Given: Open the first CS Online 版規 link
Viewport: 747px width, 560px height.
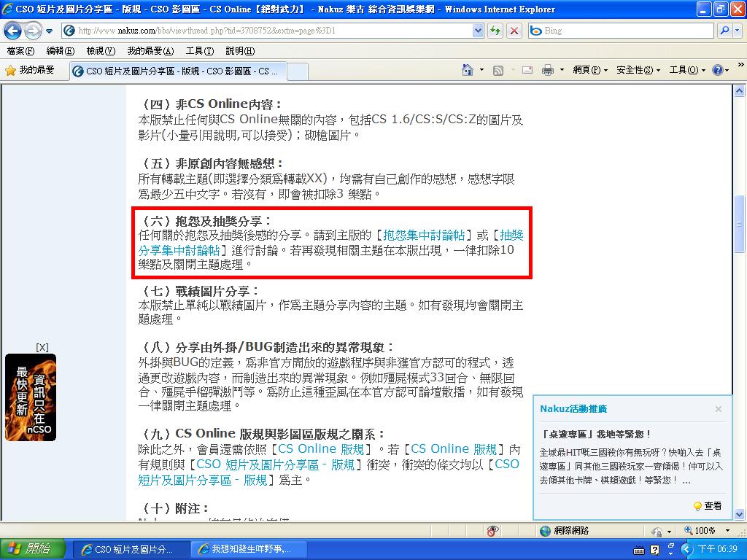Looking at the screenshot, I should pos(321,449).
